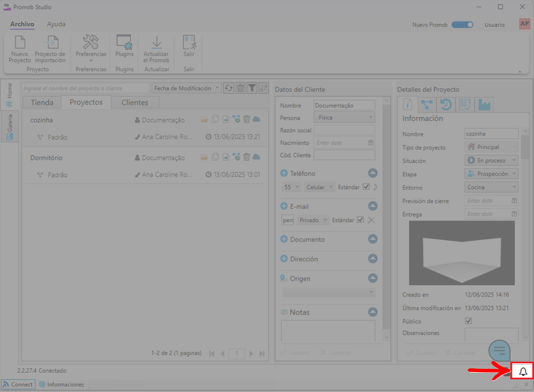Click the cozinha row cloud icon
534x392 pixels.
(x=257, y=119)
